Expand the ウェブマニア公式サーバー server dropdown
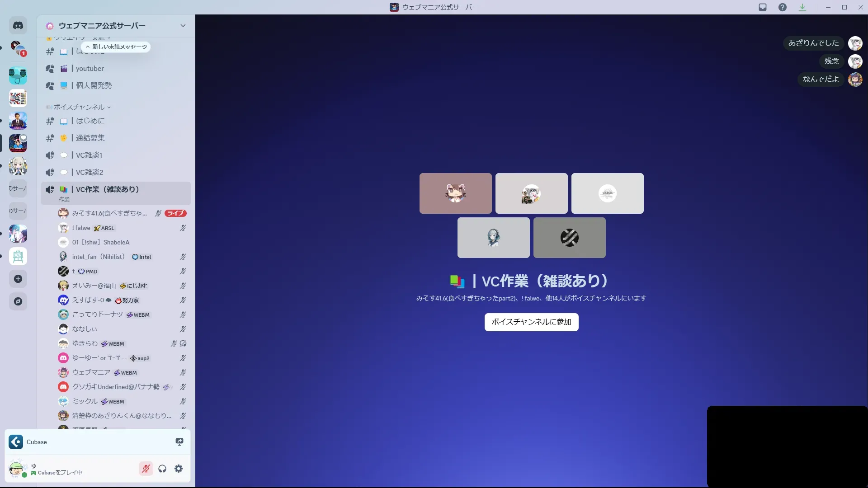This screenshot has width=868, height=488. tap(183, 26)
